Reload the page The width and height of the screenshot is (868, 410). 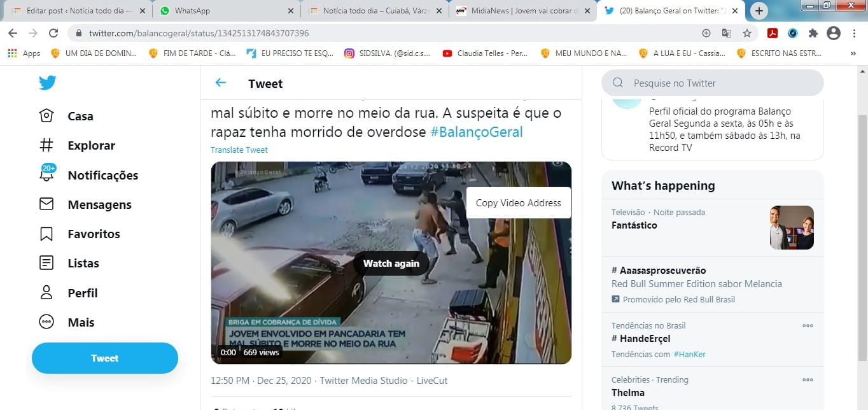coord(53,33)
